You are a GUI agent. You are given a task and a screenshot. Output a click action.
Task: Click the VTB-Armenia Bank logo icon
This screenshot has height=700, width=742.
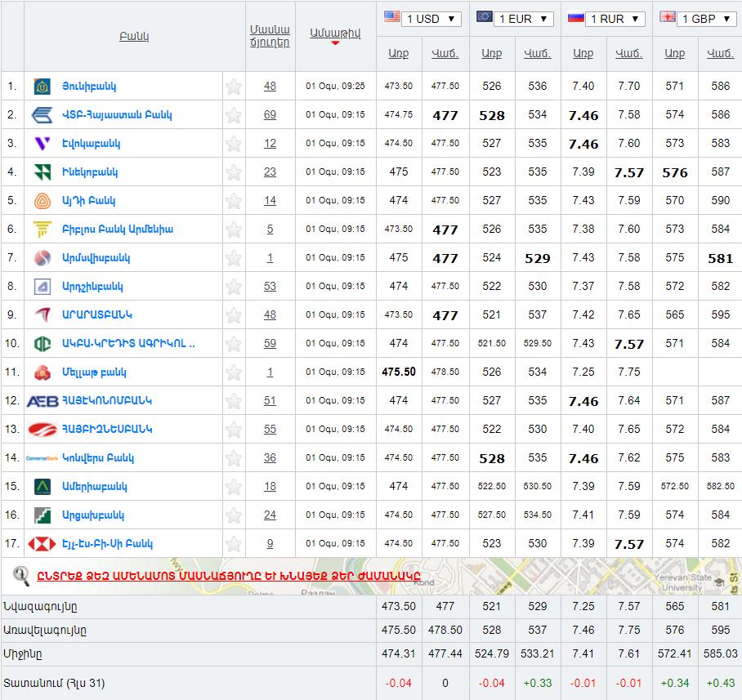coord(42,115)
